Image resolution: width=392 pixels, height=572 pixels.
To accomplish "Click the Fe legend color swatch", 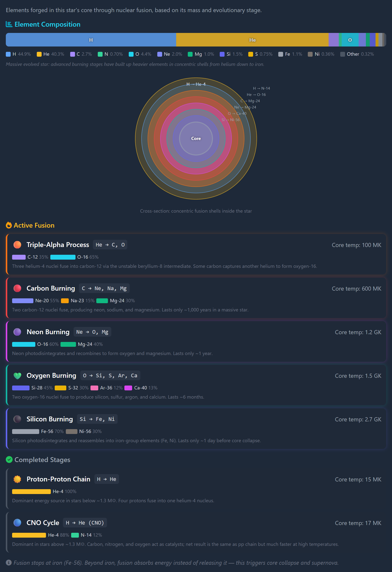I will (x=281, y=54).
